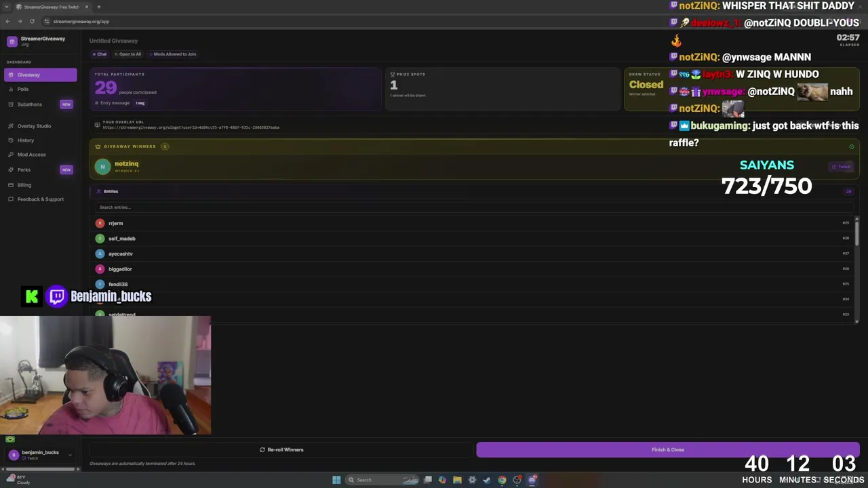Click the browser forward arrow
Image resolution: width=868 pixels, height=488 pixels.
[20, 22]
